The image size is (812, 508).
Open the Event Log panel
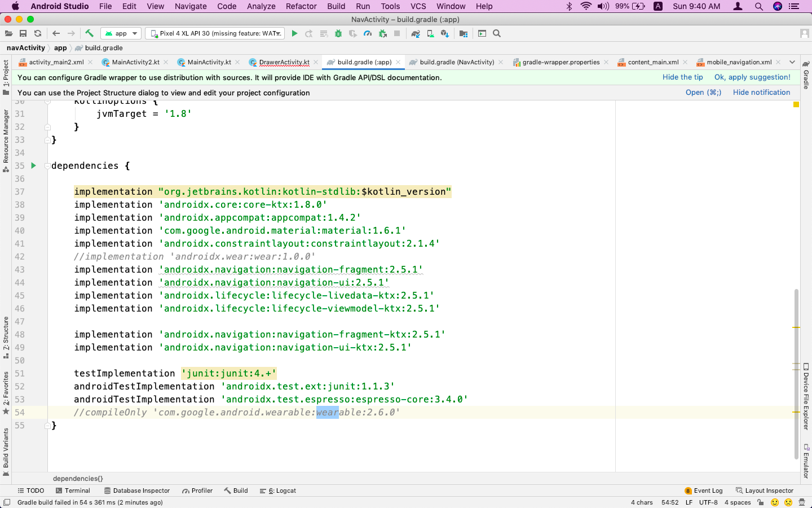703,491
